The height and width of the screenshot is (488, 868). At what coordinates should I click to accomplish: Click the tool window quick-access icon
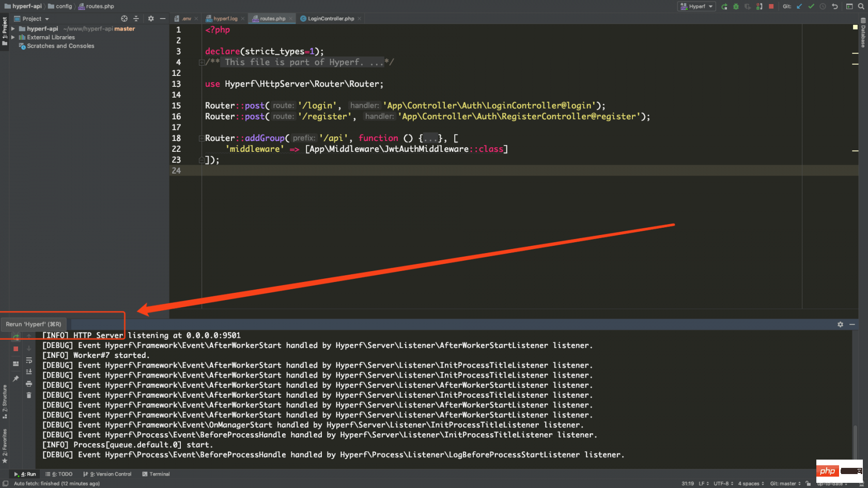click(5, 484)
